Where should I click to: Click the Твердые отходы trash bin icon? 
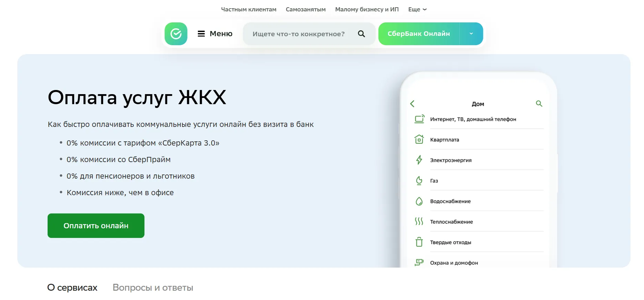[419, 242]
